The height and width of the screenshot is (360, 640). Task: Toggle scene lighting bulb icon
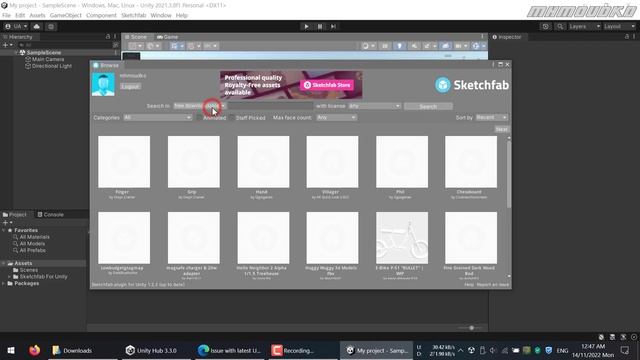pyautogui.click(x=400, y=46)
